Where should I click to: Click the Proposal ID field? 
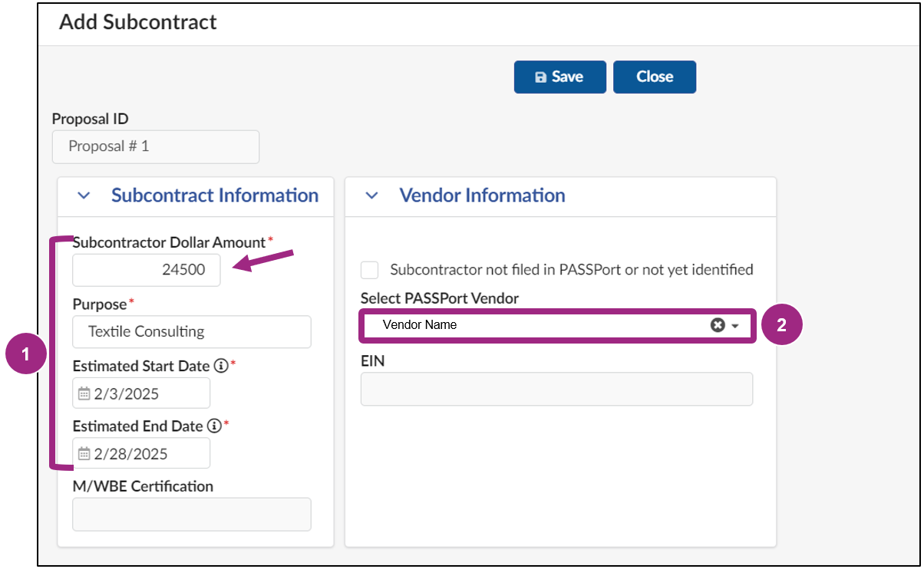click(155, 146)
